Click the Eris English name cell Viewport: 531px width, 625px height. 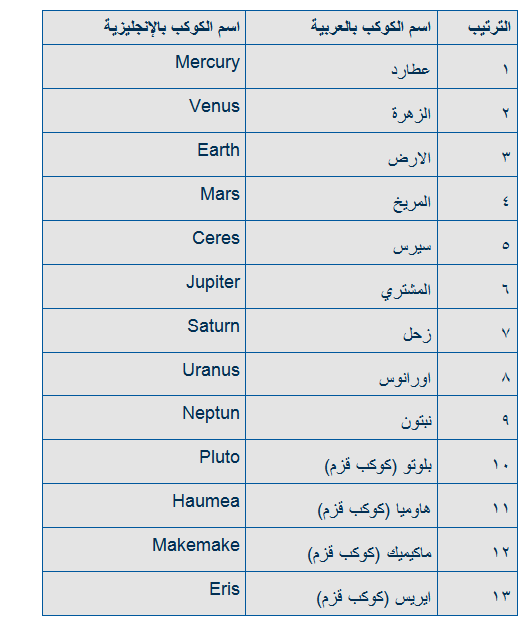(144, 594)
